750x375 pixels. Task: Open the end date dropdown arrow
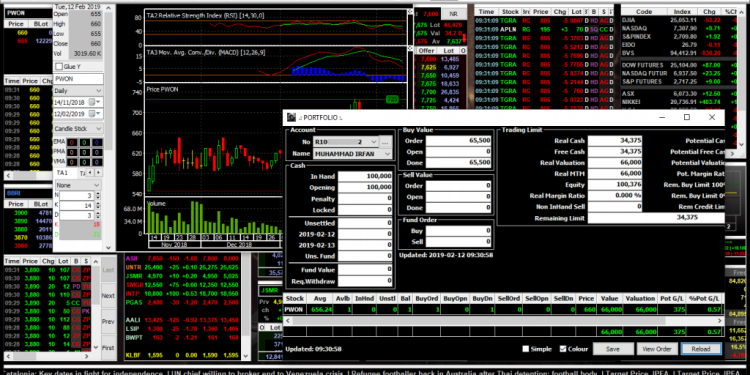coord(98,114)
